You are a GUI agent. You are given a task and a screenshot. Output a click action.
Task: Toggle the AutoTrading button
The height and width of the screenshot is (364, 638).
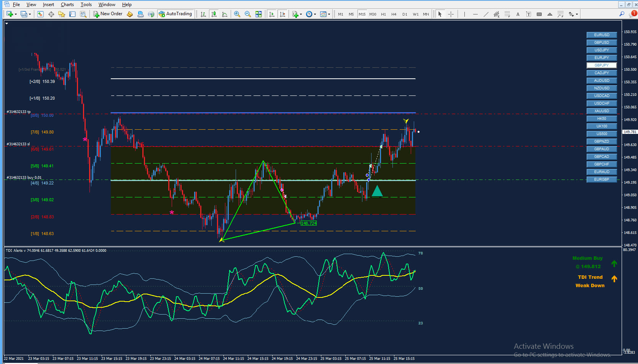(x=175, y=14)
